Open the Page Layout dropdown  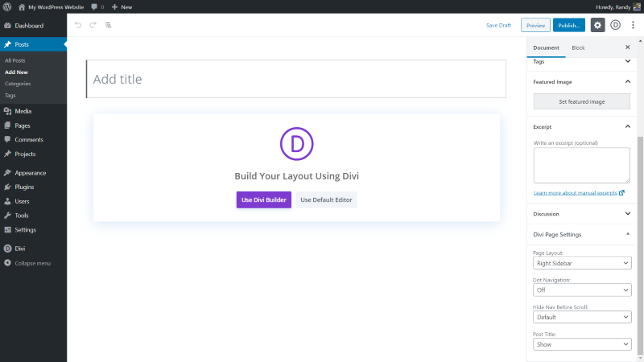click(582, 263)
